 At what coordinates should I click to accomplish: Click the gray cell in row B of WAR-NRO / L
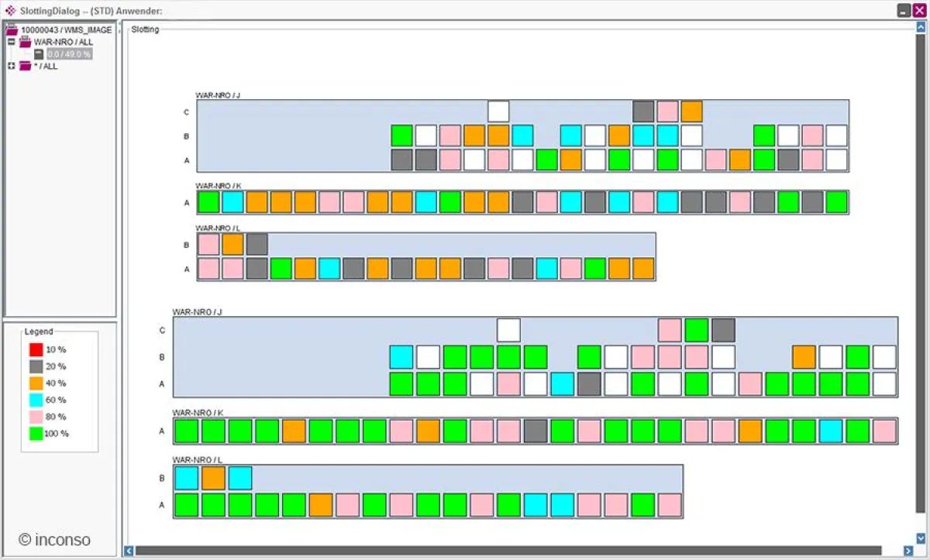[x=259, y=243]
